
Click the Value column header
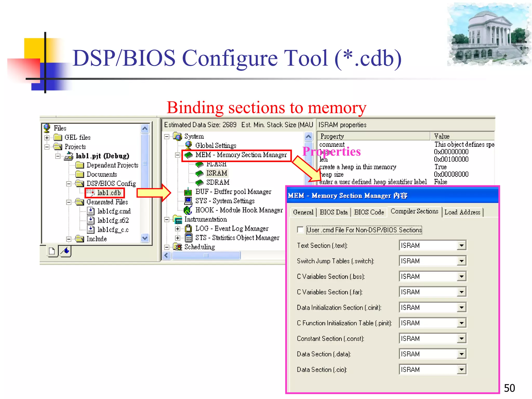(x=462, y=136)
